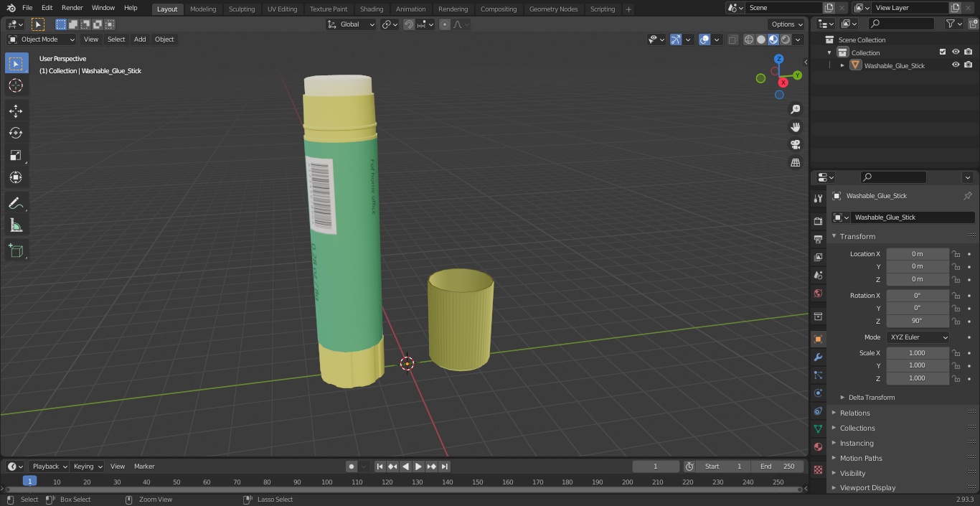Screen dimensions: 980x506
Task: Activate the Transform tool
Action: pos(16,177)
